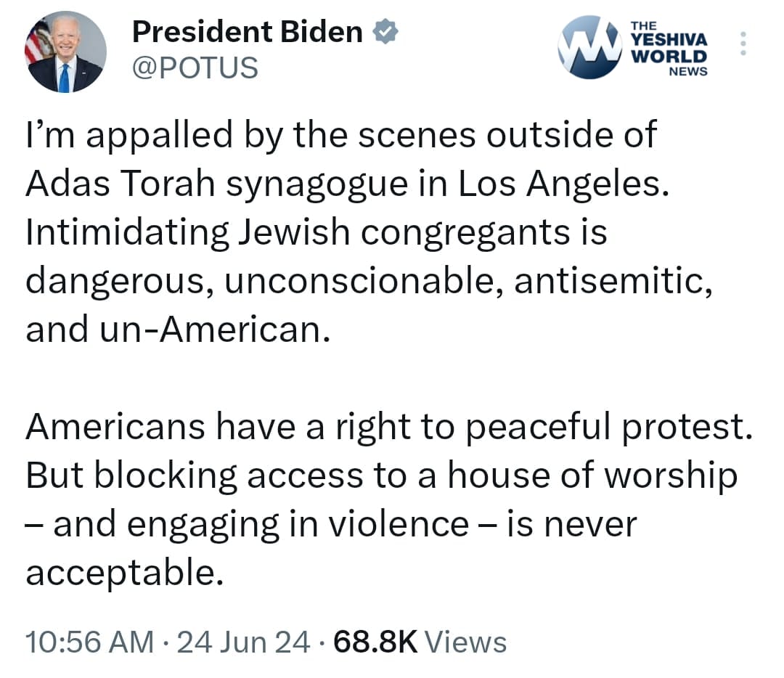Screen dimensions: 784x678
Task: Click the word "acceptable" ending the tweet
Action: (x=121, y=574)
